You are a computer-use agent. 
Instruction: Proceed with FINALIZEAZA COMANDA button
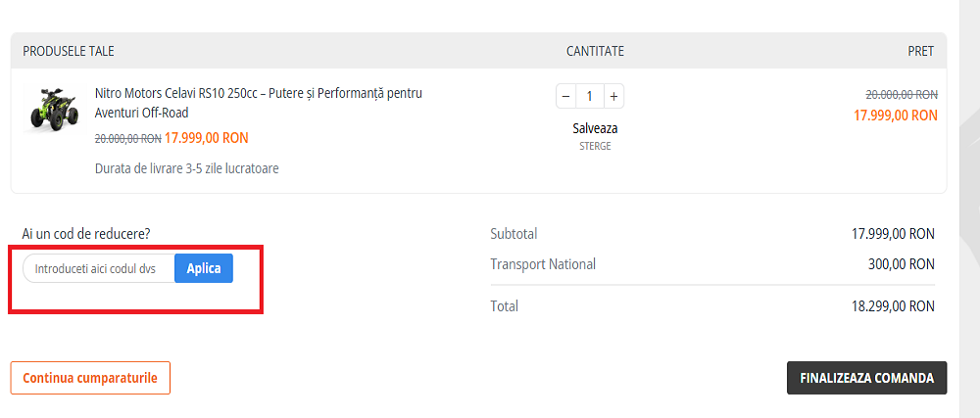point(866,378)
